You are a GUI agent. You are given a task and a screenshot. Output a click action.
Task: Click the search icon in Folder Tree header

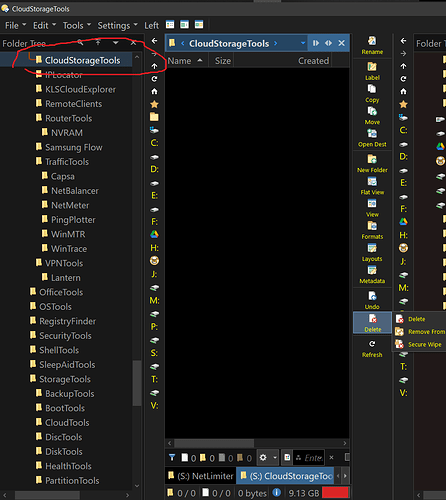click(x=81, y=42)
